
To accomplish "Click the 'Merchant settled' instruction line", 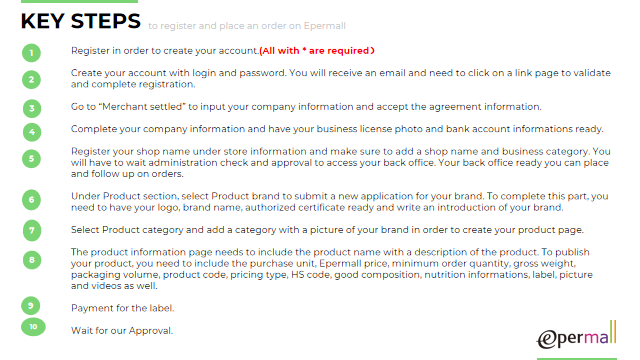I will [306, 107].
